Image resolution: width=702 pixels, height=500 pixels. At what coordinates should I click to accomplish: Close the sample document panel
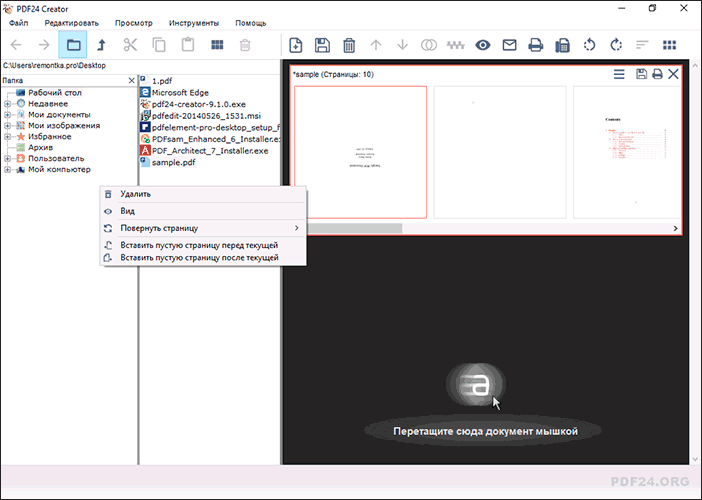pyautogui.click(x=673, y=74)
